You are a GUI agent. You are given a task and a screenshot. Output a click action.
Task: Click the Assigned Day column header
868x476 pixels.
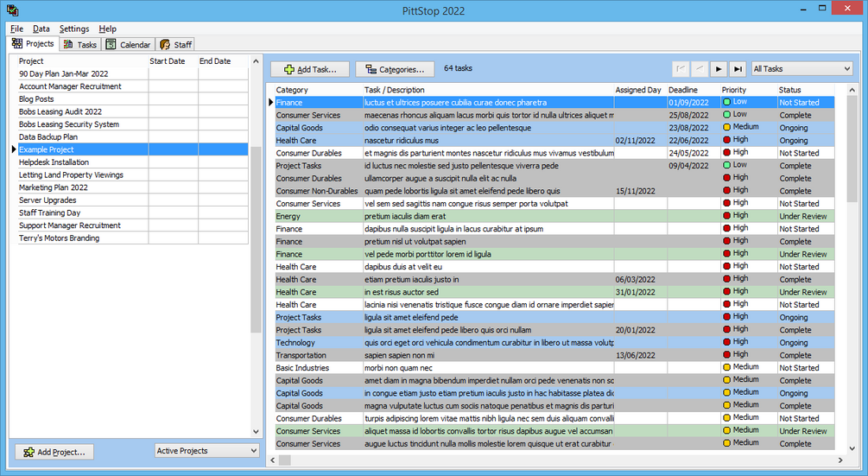[x=640, y=90]
